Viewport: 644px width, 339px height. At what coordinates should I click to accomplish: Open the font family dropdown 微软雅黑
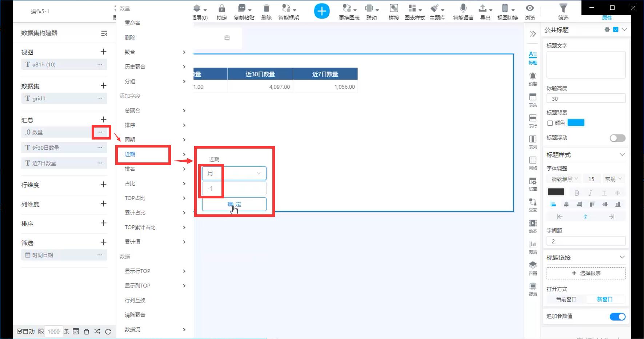tap(565, 179)
